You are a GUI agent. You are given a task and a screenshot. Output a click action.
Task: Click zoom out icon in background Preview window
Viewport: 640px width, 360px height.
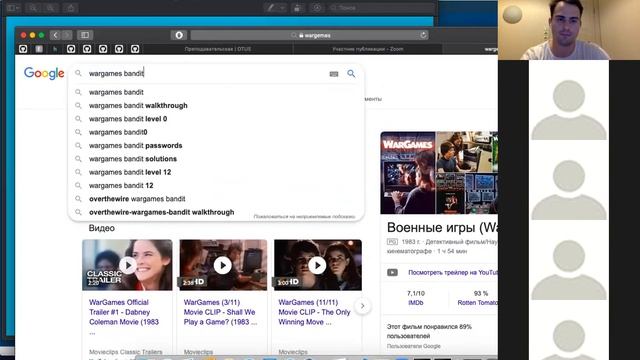(33, 7)
